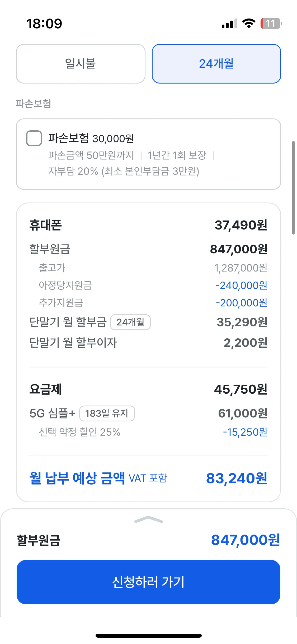Select the 일시불 payment option
The image size is (297, 644).
tap(81, 64)
